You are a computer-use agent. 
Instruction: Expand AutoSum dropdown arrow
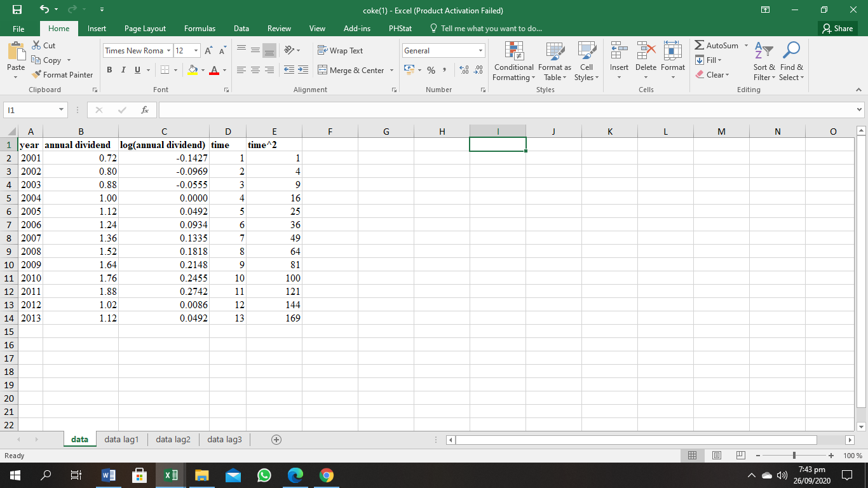click(746, 46)
